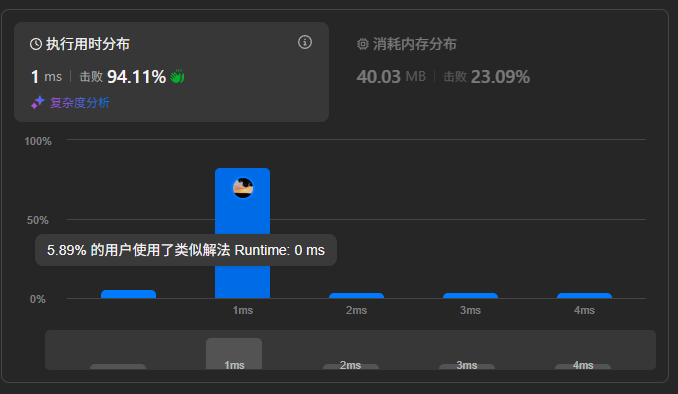Switch to the 消耗内存分布 tab

coord(497,72)
